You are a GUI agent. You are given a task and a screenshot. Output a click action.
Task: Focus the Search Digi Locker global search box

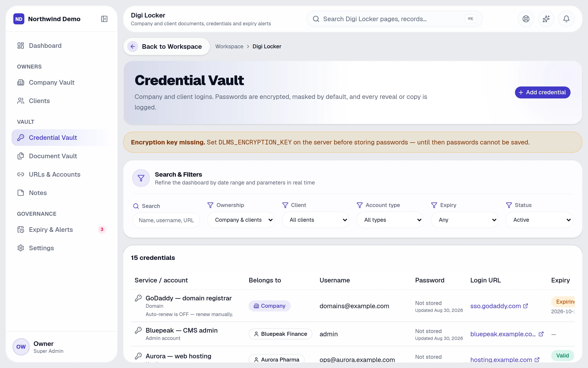click(394, 19)
